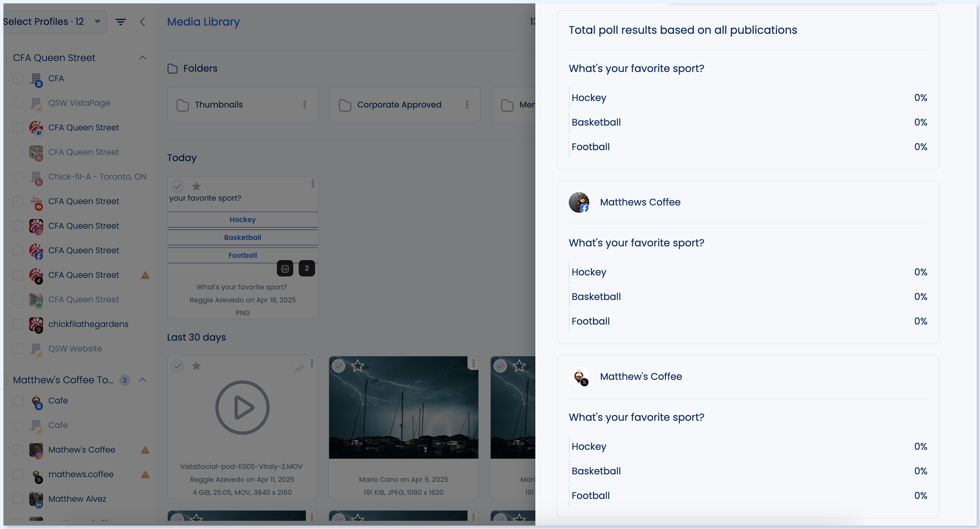Check the Chick-fil-A - Toronto, ON checkbox
The height and width of the screenshot is (529, 980).
click(x=18, y=177)
